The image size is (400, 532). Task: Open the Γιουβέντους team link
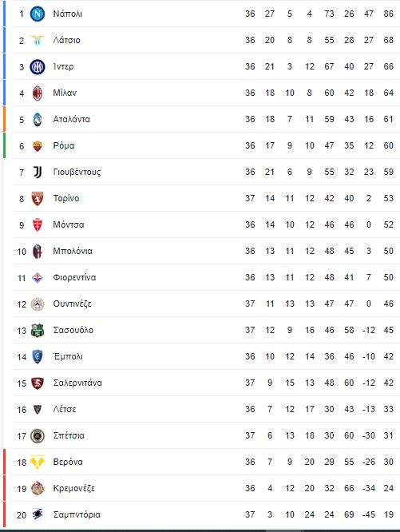coord(77,172)
